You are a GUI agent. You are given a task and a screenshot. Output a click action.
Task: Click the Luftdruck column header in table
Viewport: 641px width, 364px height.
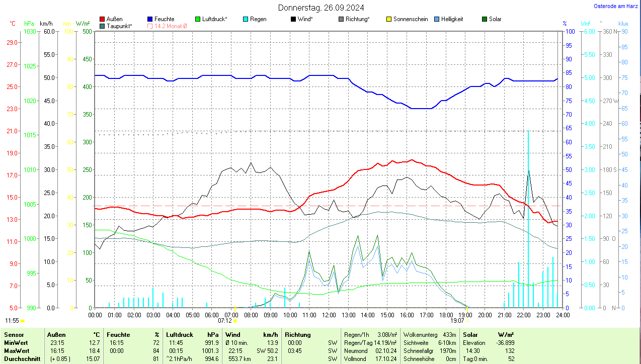[x=180, y=334]
